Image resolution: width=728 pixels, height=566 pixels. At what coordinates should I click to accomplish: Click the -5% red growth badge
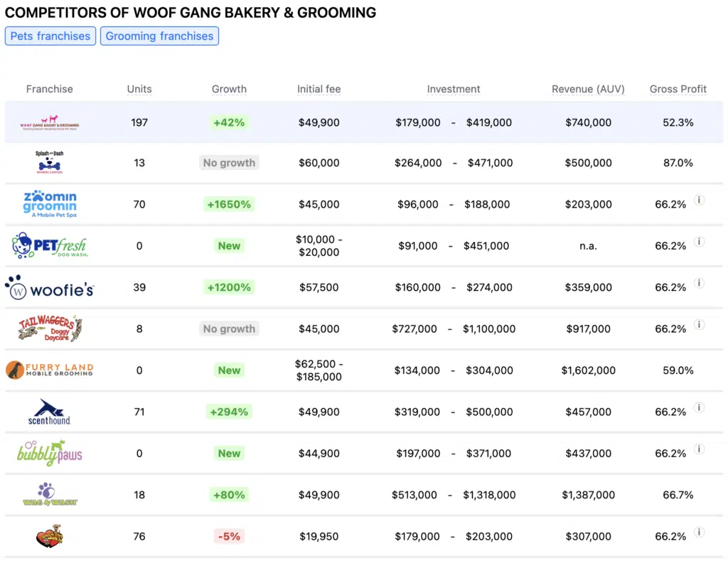(229, 536)
